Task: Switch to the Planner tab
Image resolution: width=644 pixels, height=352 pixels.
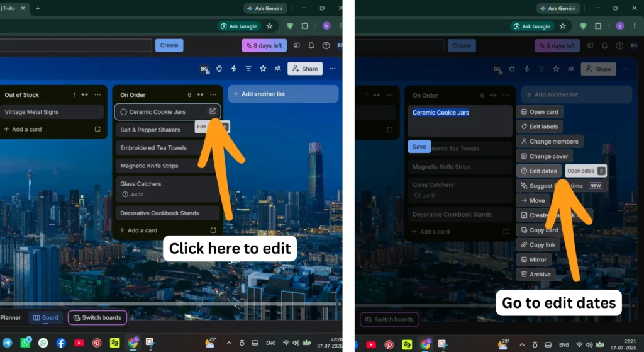Action: [x=11, y=317]
